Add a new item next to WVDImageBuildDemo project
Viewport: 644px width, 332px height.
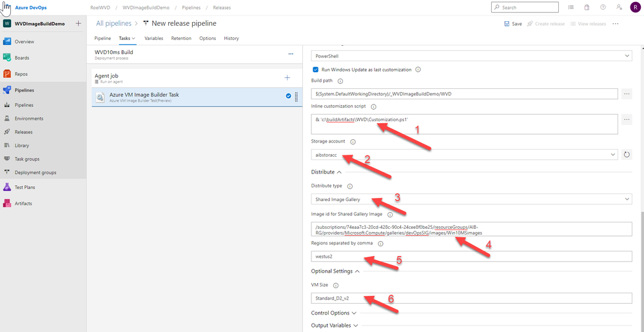pyautogui.click(x=79, y=23)
